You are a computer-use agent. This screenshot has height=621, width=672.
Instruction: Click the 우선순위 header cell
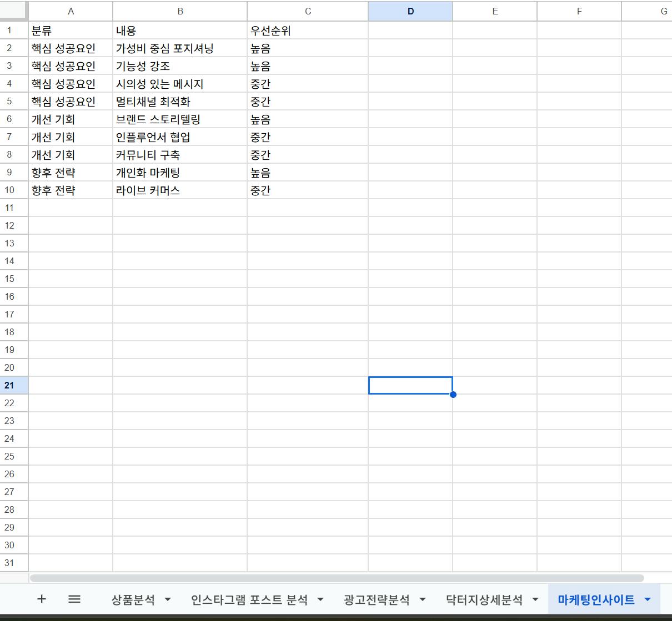[308, 31]
